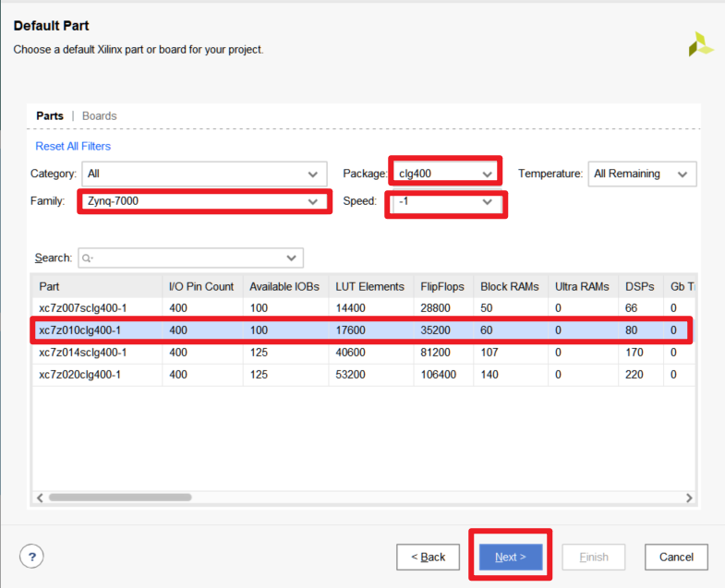Screen dimensions: 725x588
Task: Click FlipFlops value 81200
Action: click(435, 353)
